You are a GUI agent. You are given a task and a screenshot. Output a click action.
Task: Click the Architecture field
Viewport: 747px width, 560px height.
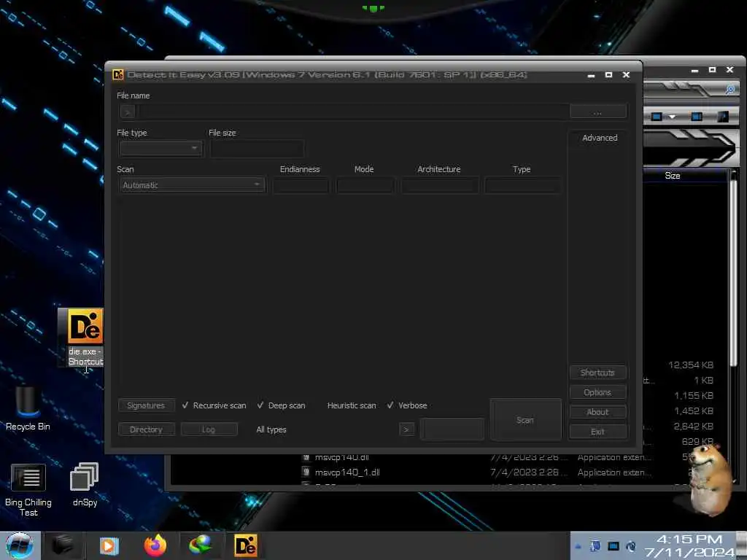point(440,185)
